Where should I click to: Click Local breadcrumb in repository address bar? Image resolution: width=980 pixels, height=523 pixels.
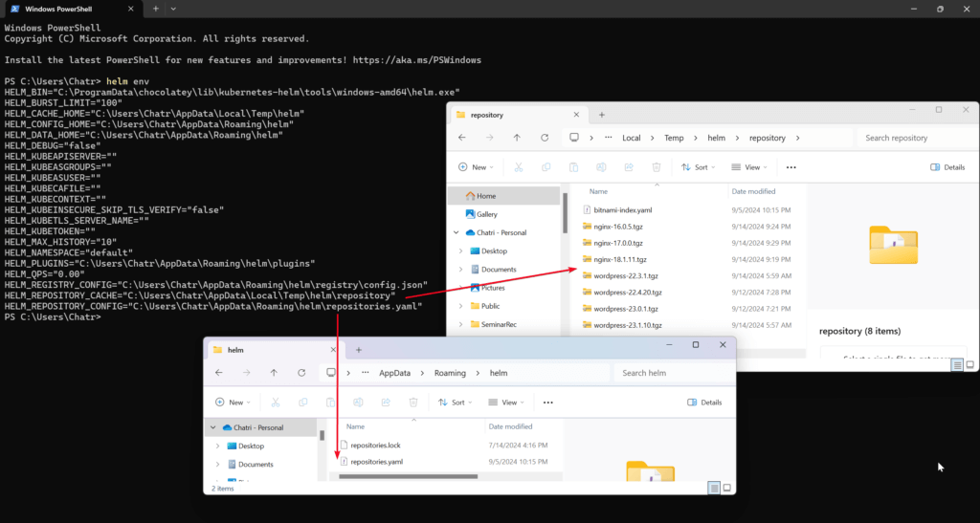point(632,138)
